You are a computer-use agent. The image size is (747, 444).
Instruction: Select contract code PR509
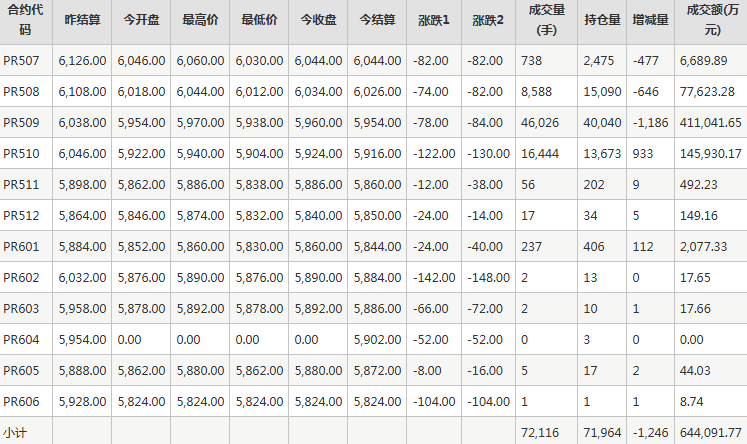[21, 123]
